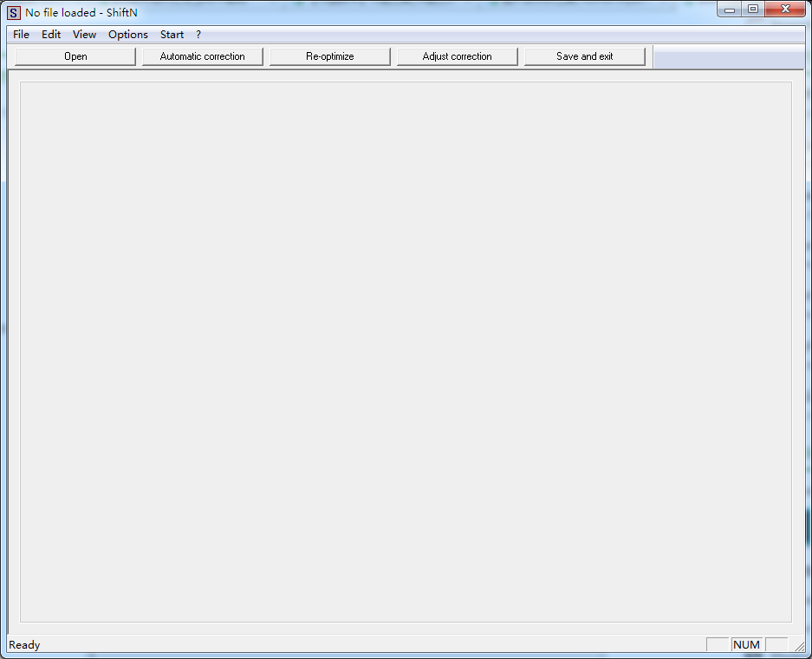Maximize the ShiftN window
The width and height of the screenshot is (812, 659).
tap(753, 10)
